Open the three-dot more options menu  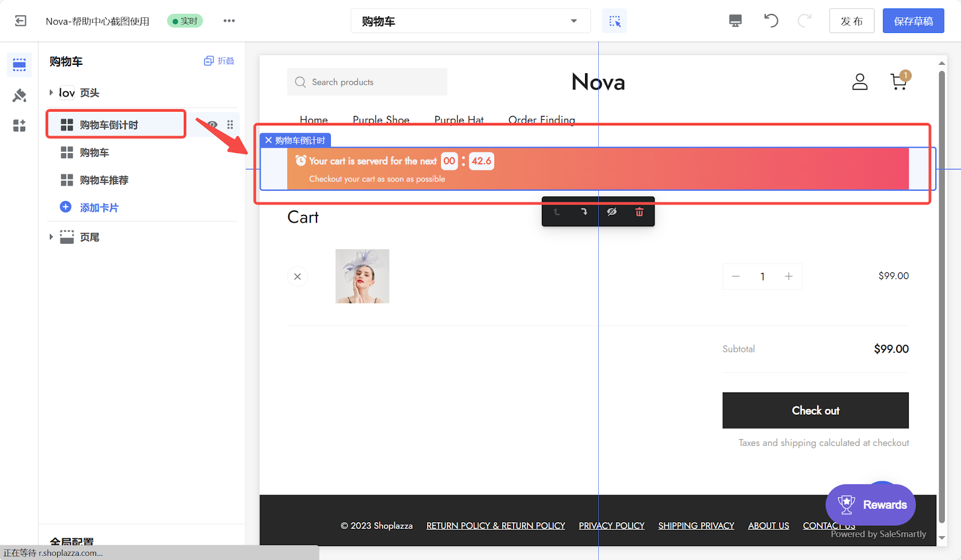point(229,21)
